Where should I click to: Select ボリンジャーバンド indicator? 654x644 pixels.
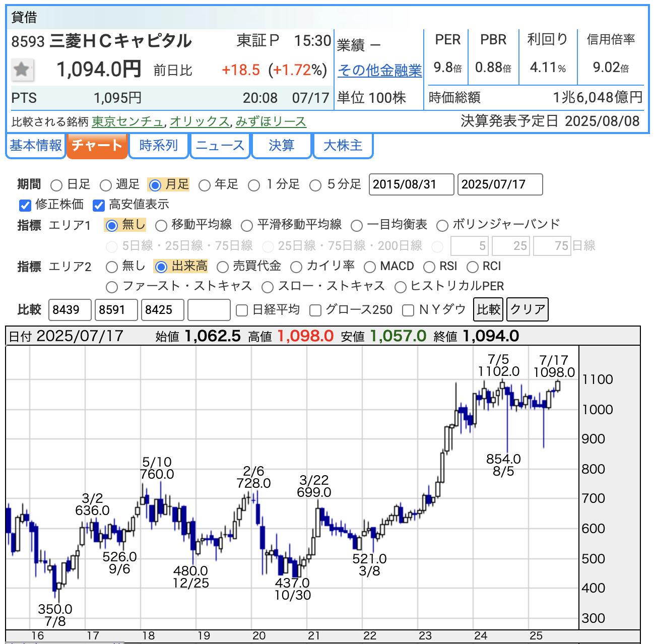pyautogui.click(x=442, y=226)
